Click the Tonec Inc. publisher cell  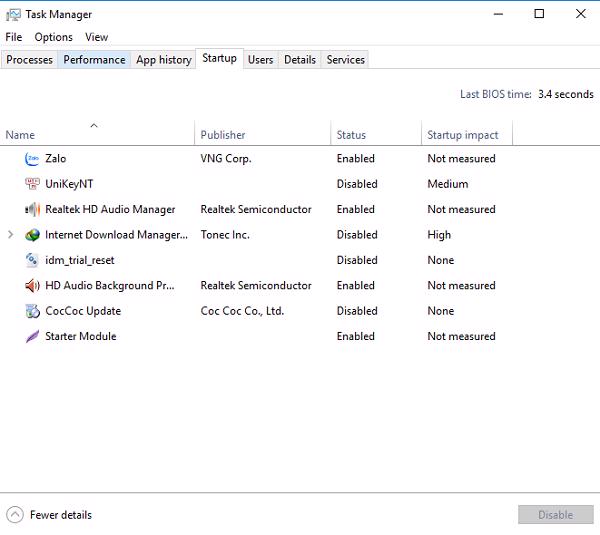pyautogui.click(x=225, y=235)
